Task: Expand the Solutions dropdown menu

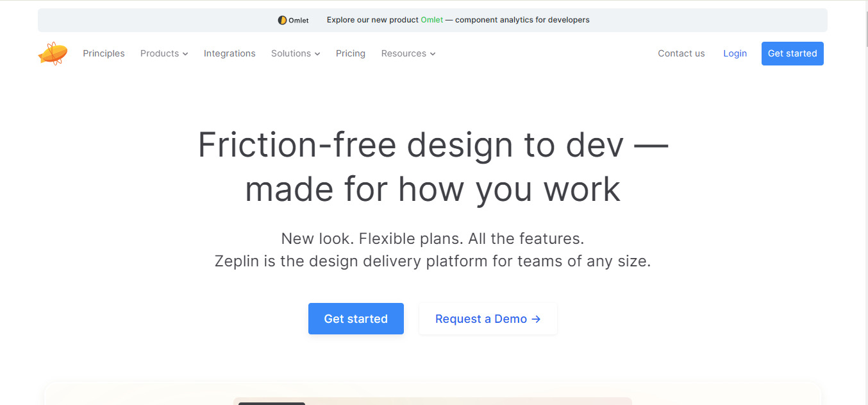Action: pyautogui.click(x=296, y=53)
